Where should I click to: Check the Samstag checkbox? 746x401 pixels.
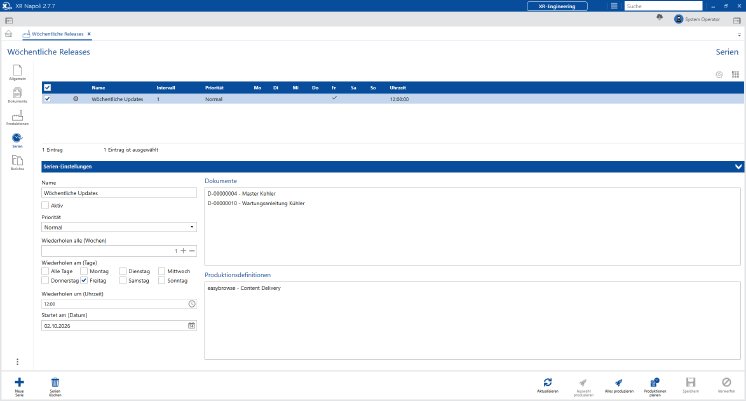click(123, 280)
